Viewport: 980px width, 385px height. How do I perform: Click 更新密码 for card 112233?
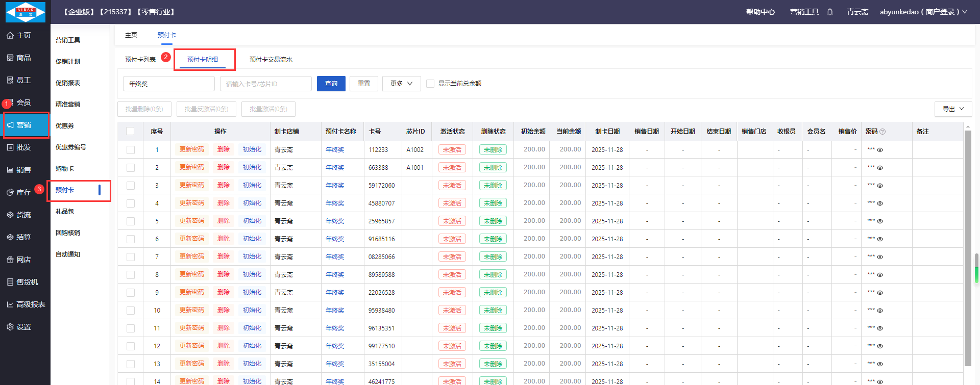[191, 150]
